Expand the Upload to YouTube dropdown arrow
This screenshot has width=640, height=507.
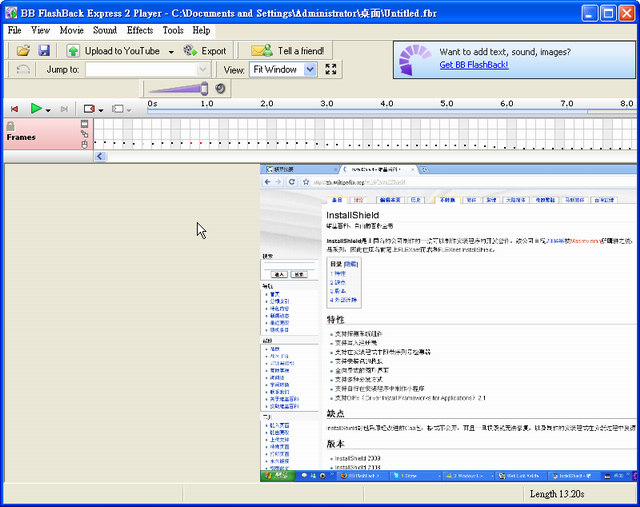point(171,51)
